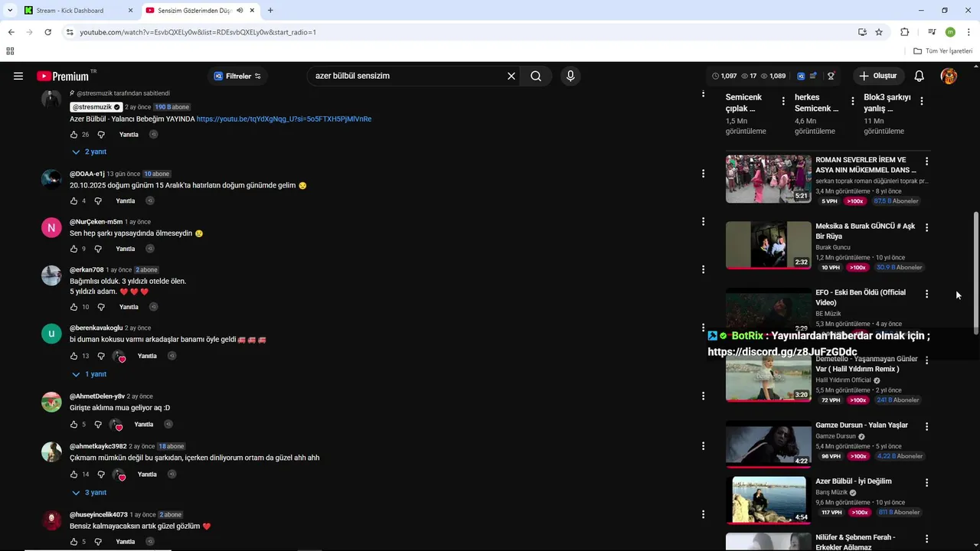Open the apps grid in bookmarks bar

coord(10,51)
